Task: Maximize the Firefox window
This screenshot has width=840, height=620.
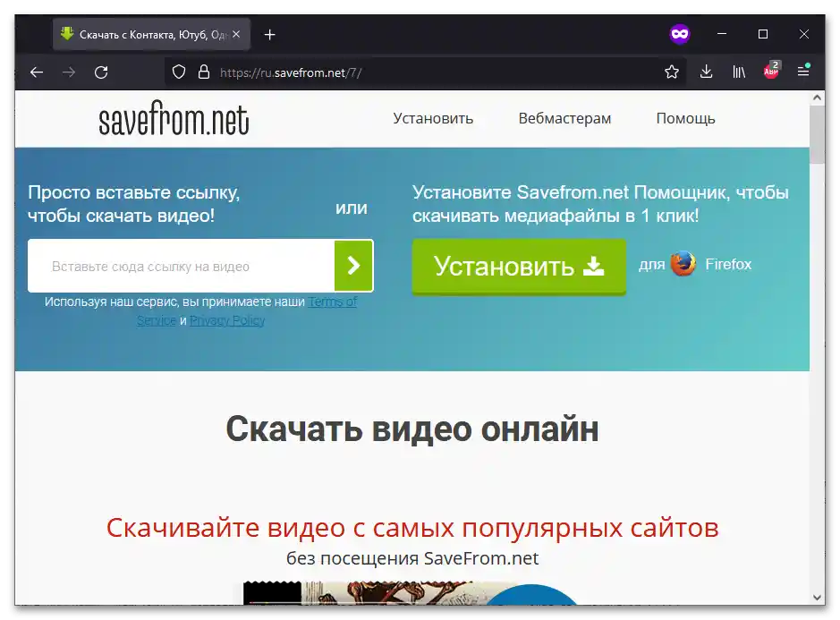Action: pyautogui.click(x=763, y=34)
